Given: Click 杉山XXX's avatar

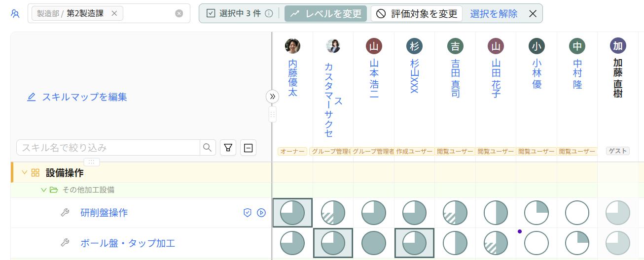Looking at the screenshot, I should [x=415, y=46].
